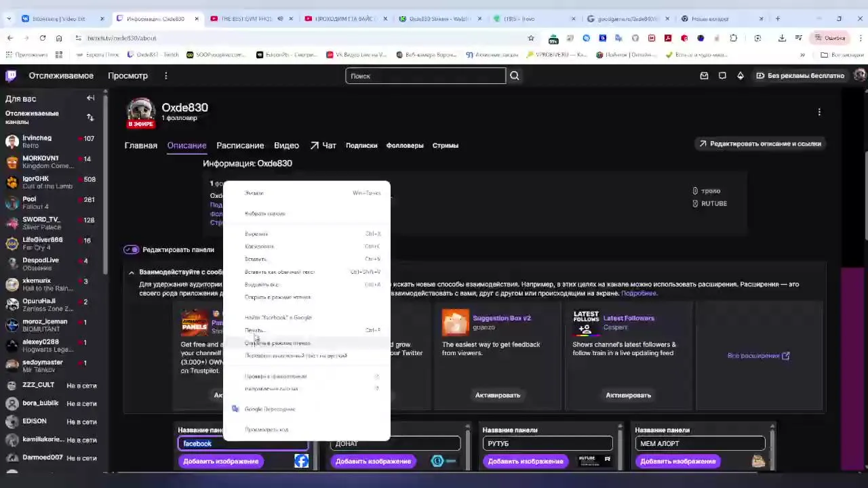
Task: Reload the page with refresh icon
Action: 42,38
